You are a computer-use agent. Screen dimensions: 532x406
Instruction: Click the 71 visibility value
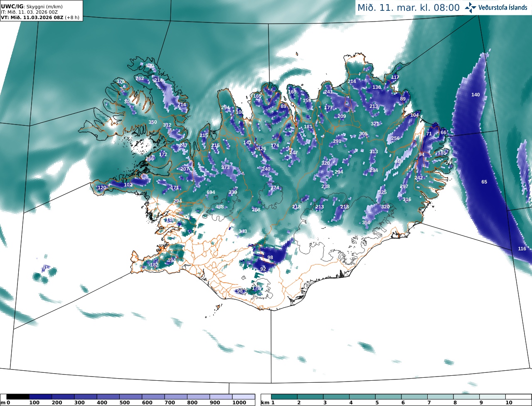click(x=429, y=134)
